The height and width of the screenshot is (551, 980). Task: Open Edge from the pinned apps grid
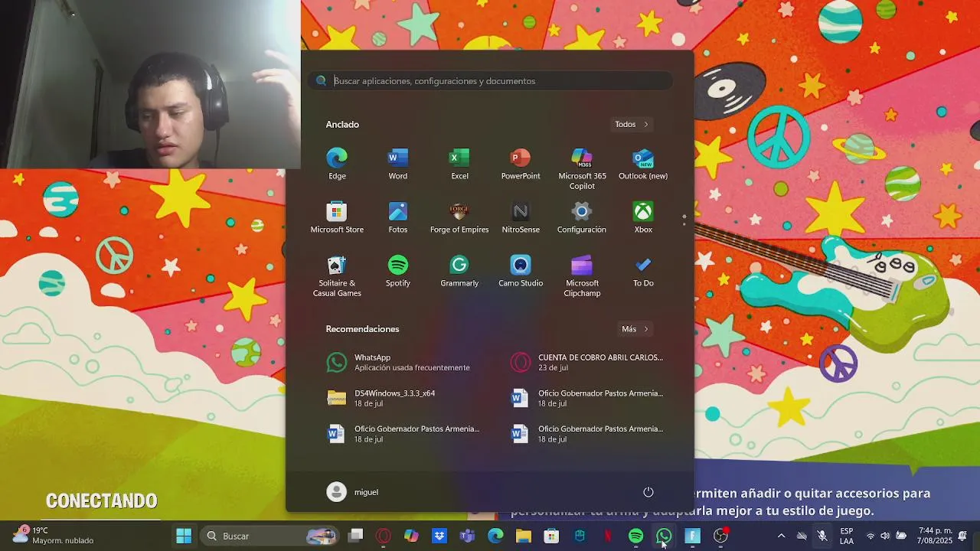[x=337, y=165]
